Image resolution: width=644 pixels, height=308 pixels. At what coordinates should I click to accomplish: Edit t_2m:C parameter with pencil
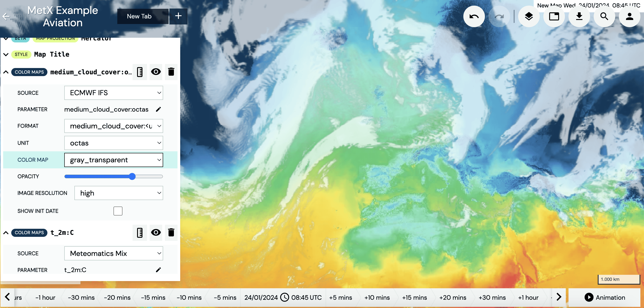tap(158, 270)
